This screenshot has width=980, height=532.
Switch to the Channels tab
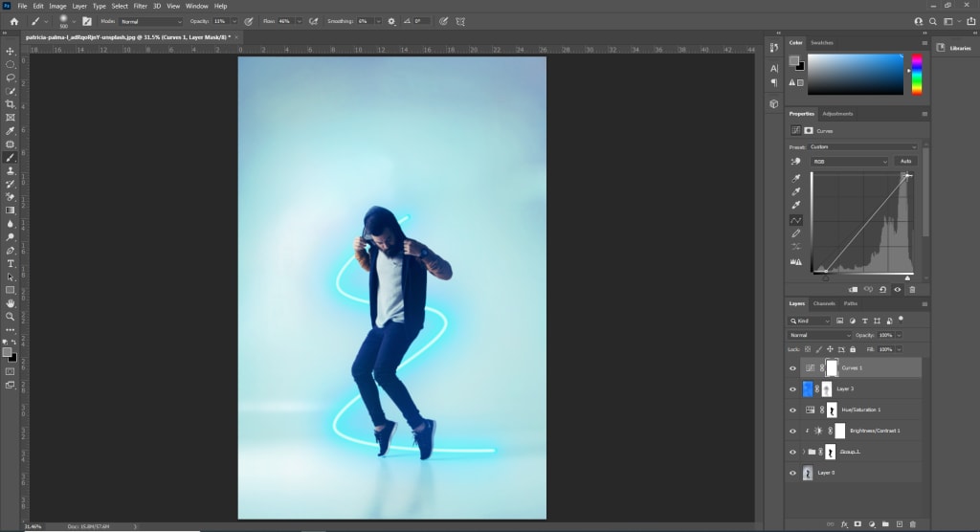point(824,304)
